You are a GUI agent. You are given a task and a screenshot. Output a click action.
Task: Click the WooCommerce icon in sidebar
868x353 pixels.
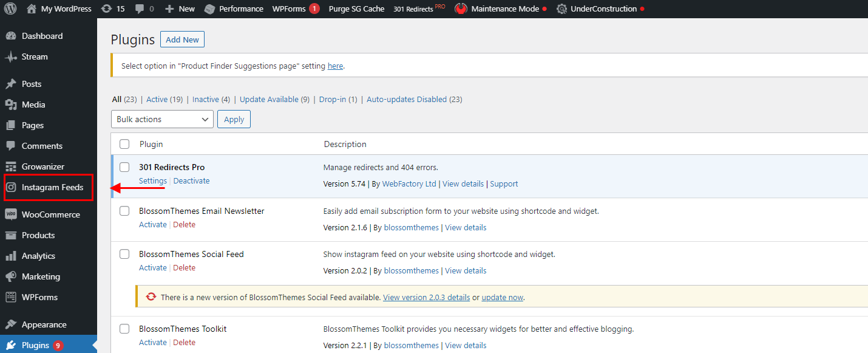tap(11, 214)
